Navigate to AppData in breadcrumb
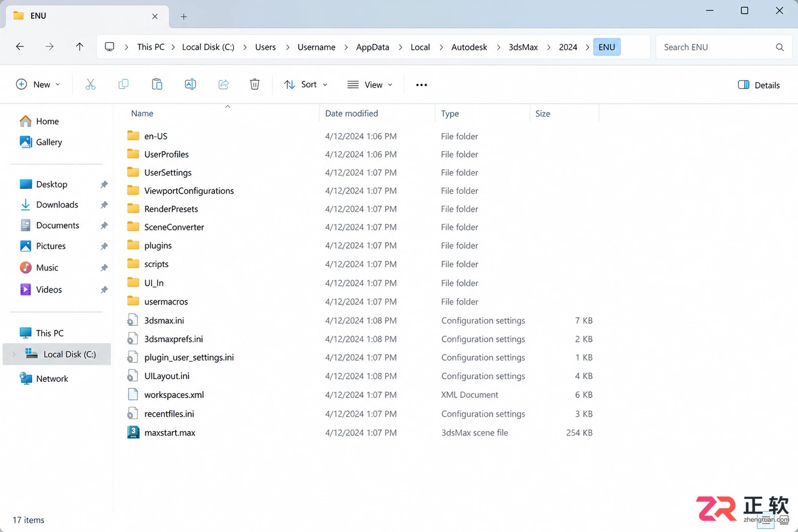 pos(372,47)
